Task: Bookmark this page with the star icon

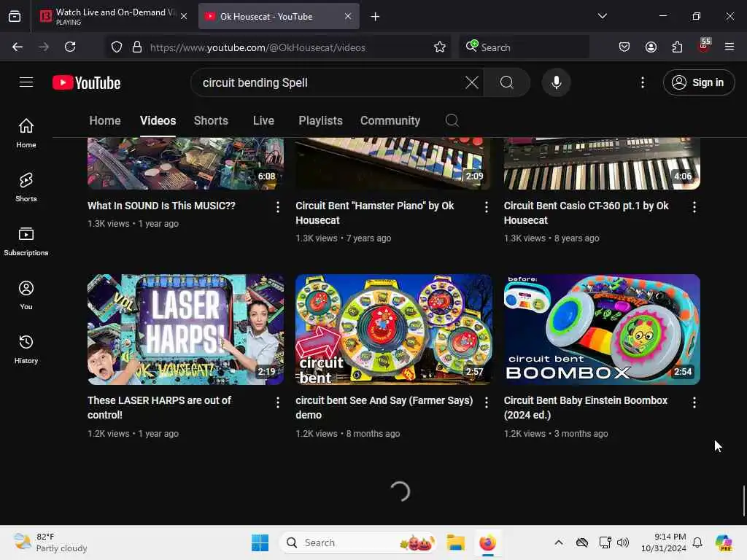Action: (x=440, y=47)
